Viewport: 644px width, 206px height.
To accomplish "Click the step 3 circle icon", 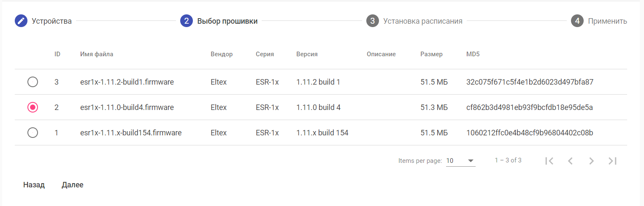I will pyautogui.click(x=372, y=21).
